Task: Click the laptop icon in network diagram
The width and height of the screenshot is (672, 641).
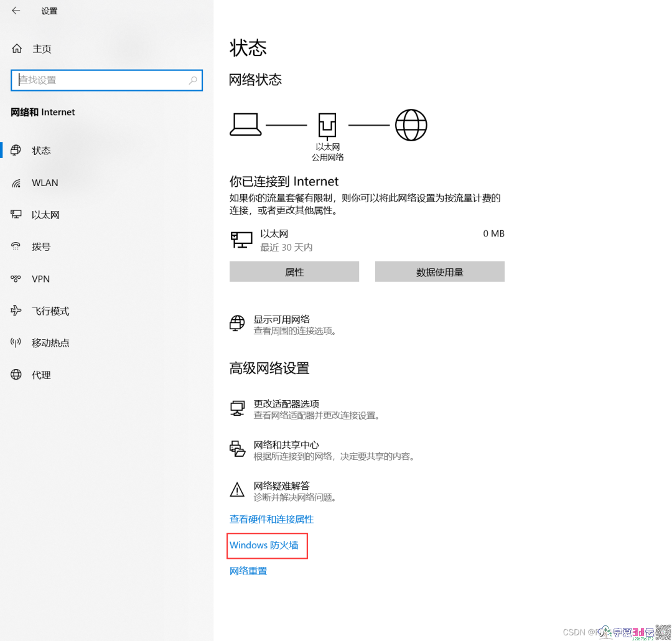Action: coord(246,124)
